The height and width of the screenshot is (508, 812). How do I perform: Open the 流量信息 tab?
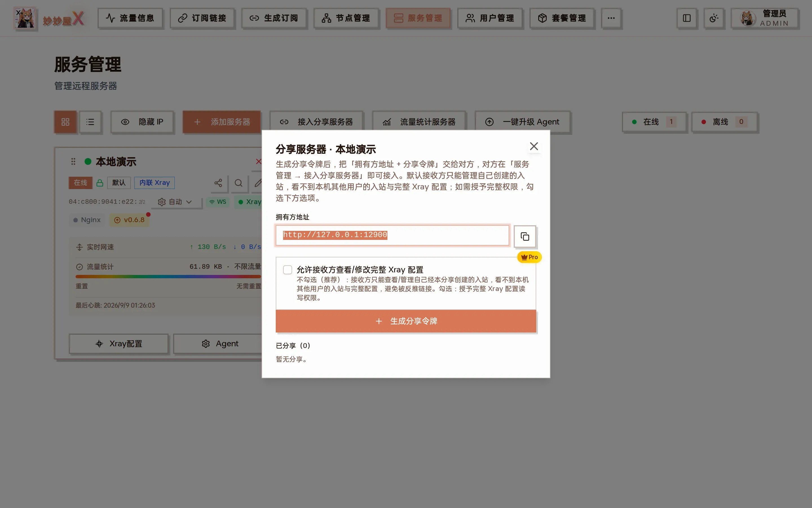130,18
